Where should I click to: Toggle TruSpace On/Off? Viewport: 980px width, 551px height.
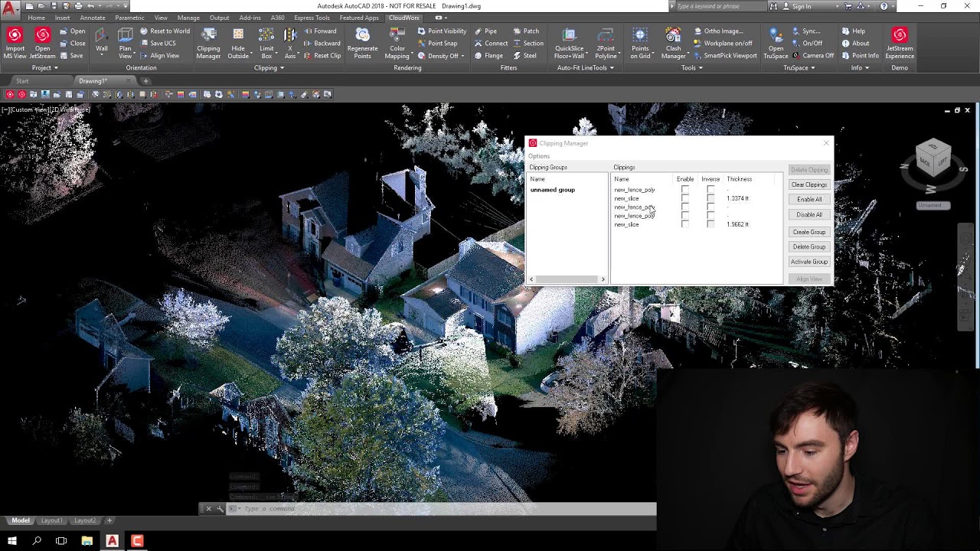click(x=807, y=44)
